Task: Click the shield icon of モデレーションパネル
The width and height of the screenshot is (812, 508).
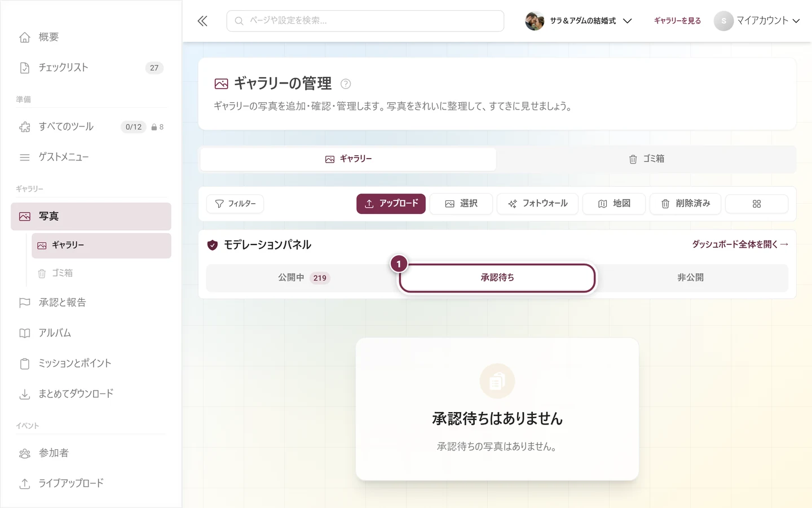Action: 213,245
